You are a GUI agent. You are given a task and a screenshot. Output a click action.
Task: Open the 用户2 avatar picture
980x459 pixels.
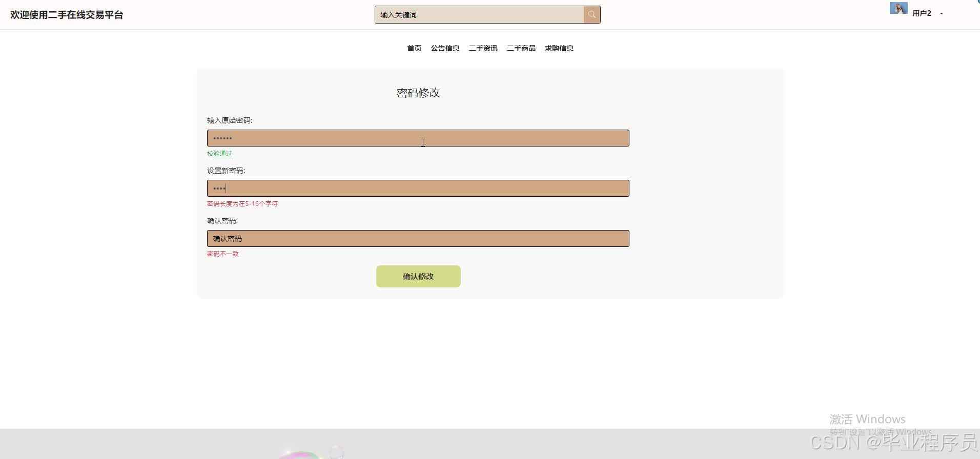coord(899,8)
